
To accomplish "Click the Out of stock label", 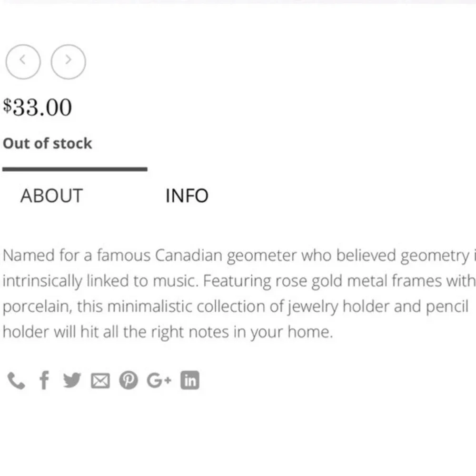I will click(47, 143).
